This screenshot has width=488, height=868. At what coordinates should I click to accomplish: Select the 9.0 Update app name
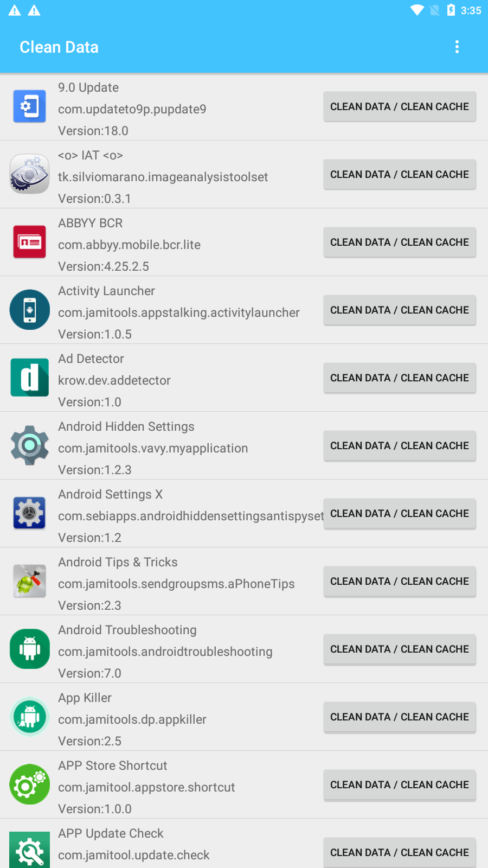pos(88,87)
